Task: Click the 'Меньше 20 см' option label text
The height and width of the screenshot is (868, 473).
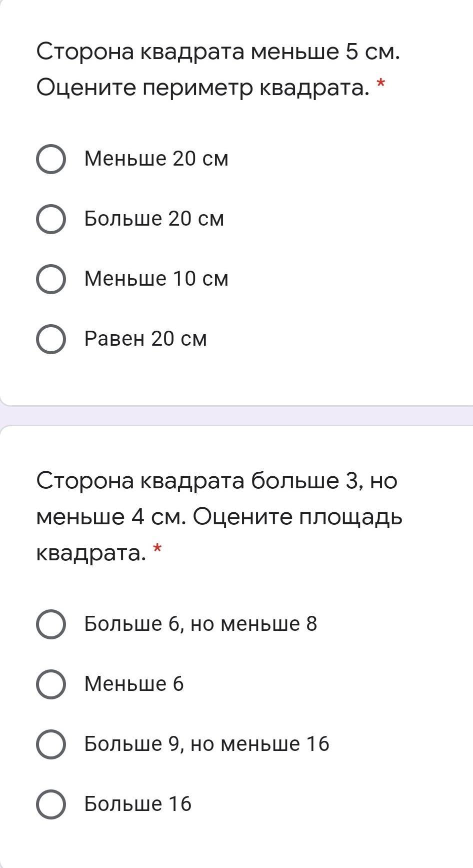Action: 156,159
